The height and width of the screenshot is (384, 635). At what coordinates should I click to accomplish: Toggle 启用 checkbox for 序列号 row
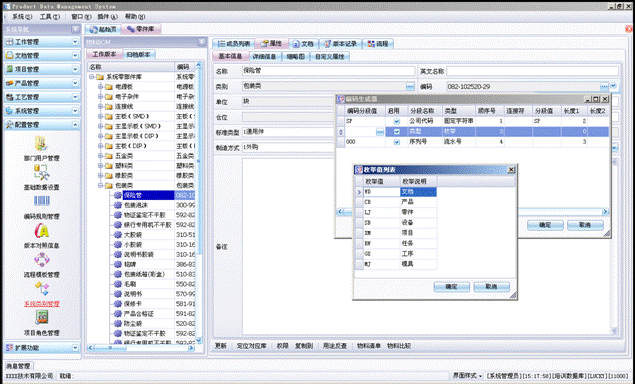coord(396,142)
